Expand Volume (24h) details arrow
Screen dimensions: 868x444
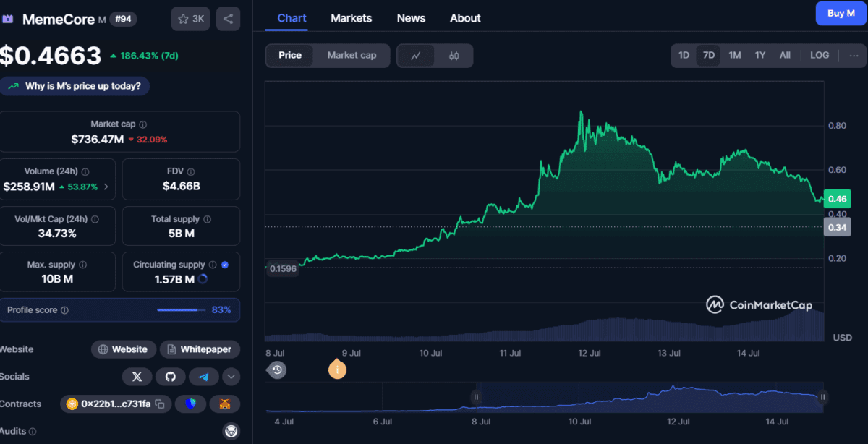coord(106,187)
